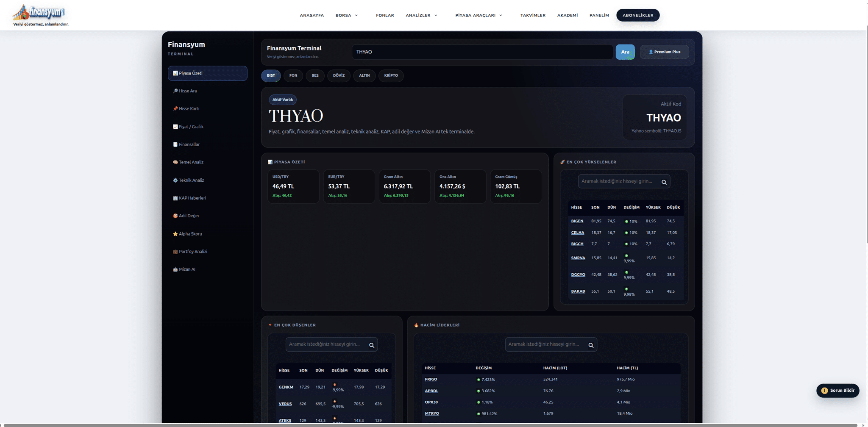Switch to the BES tab
Image resolution: width=868 pixels, height=427 pixels.
pyautogui.click(x=315, y=75)
